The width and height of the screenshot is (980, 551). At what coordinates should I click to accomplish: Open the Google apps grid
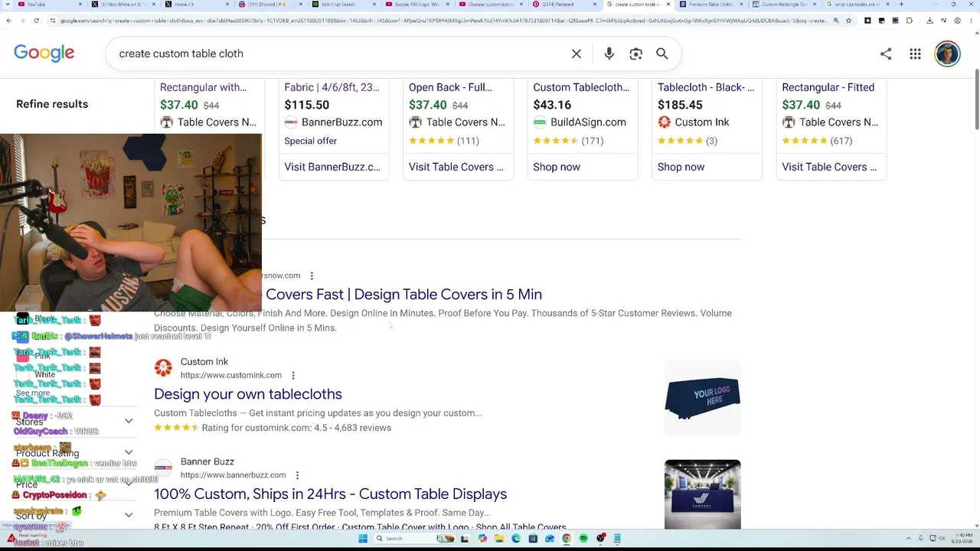(915, 54)
